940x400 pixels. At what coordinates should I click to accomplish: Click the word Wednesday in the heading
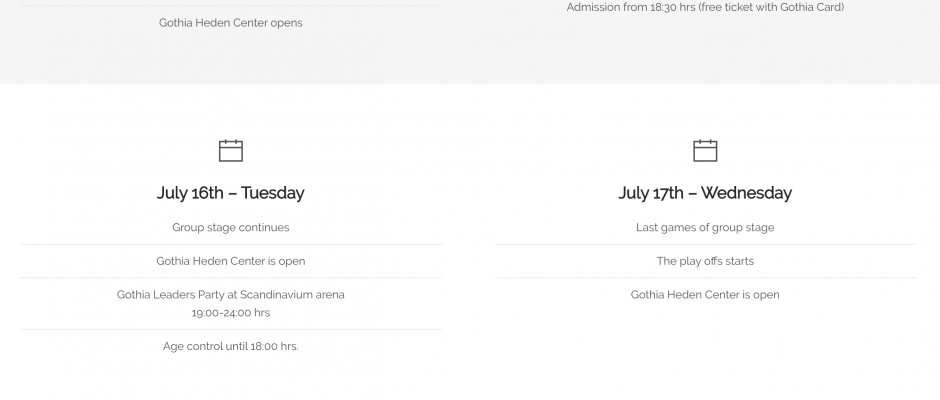coord(746,193)
